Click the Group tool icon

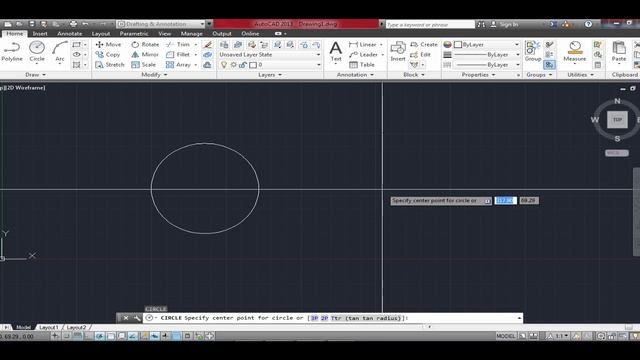tap(532, 51)
